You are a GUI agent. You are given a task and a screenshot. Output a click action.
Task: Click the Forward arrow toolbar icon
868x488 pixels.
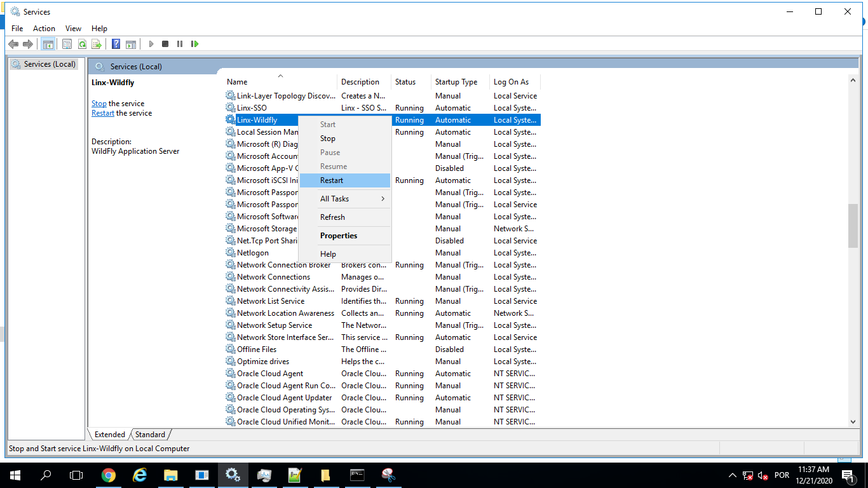tap(27, 44)
